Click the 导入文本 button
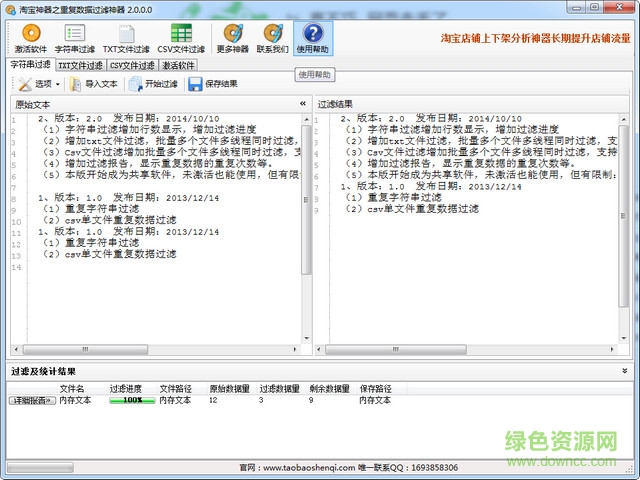Viewport: 640px width, 480px height. (x=93, y=84)
